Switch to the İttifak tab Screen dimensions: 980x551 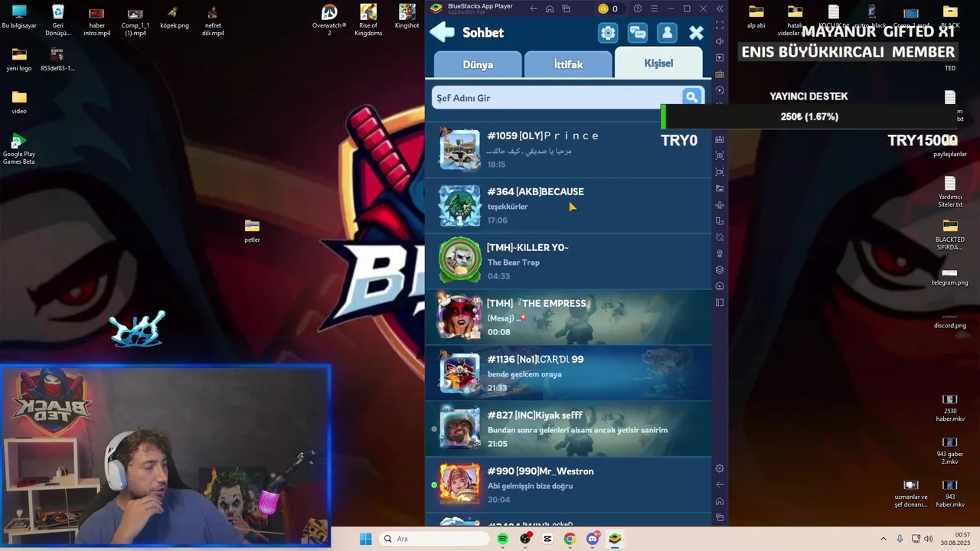(568, 65)
